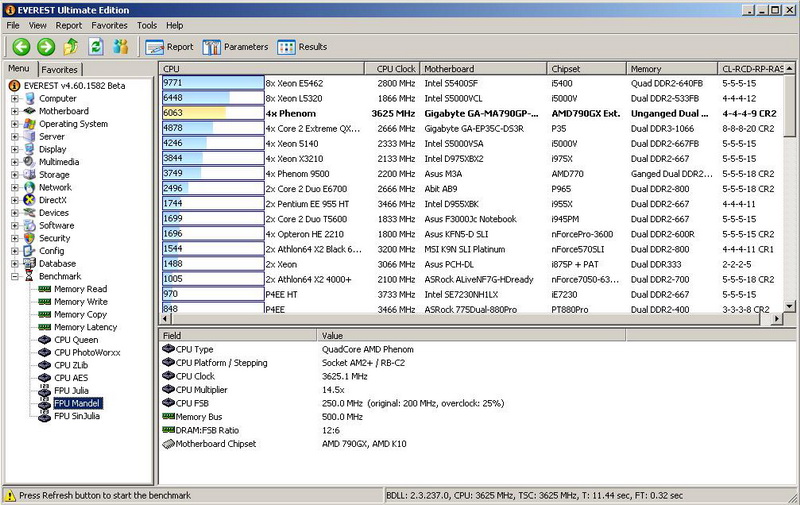Click the Display tree icon
Image resolution: width=800 pixels, height=505 pixels.
(x=30, y=149)
